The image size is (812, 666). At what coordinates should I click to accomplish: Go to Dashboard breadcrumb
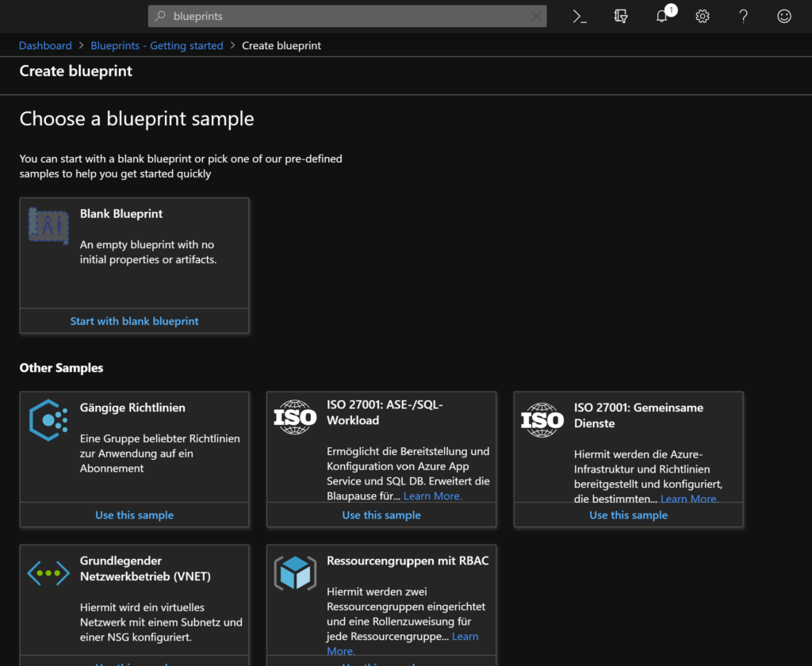45,45
